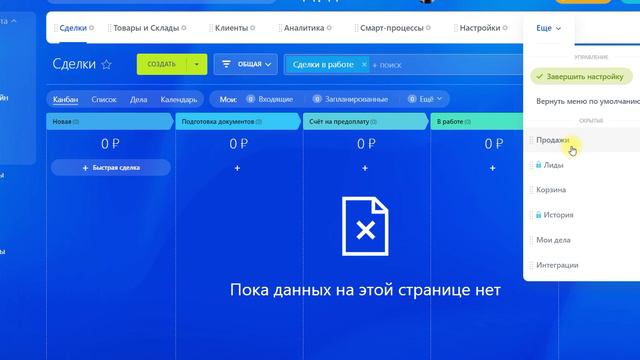Grab the drag handle of Мои дела item
This screenshot has width=640, height=360.
click(x=531, y=240)
